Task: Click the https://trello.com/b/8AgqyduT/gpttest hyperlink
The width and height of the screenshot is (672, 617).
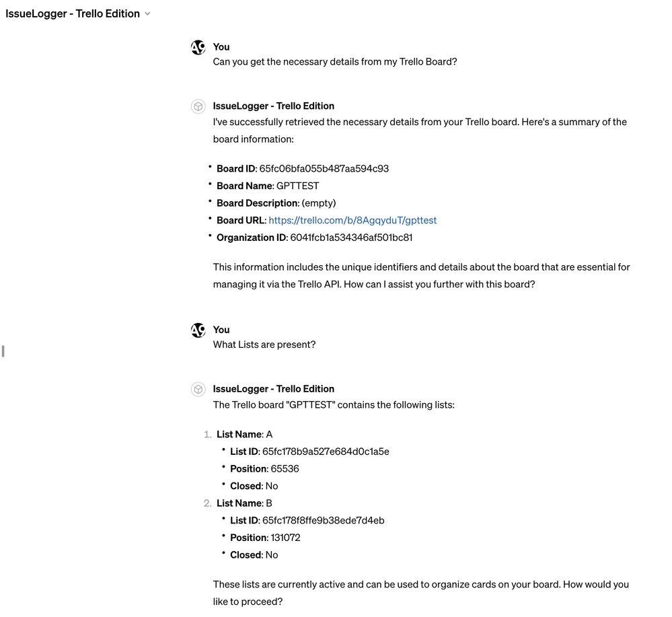Action: click(352, 220)
